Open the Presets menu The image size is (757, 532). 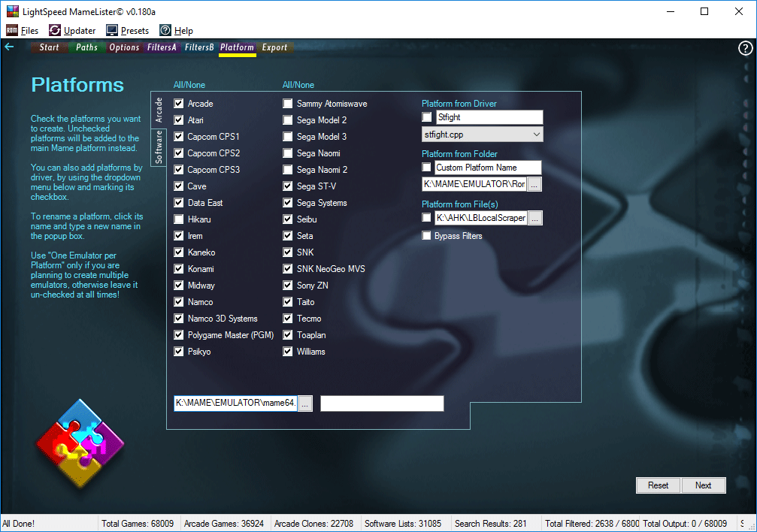point(135,30)
